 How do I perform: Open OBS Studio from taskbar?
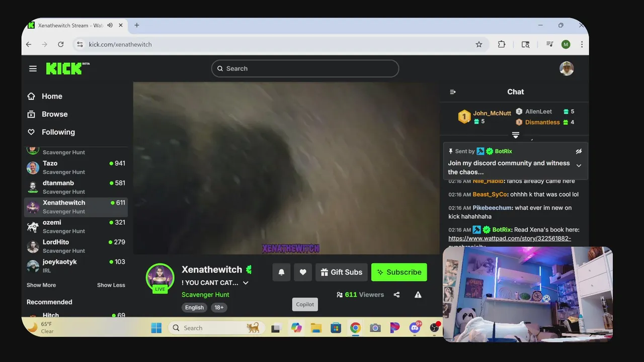tap(435, 328)
